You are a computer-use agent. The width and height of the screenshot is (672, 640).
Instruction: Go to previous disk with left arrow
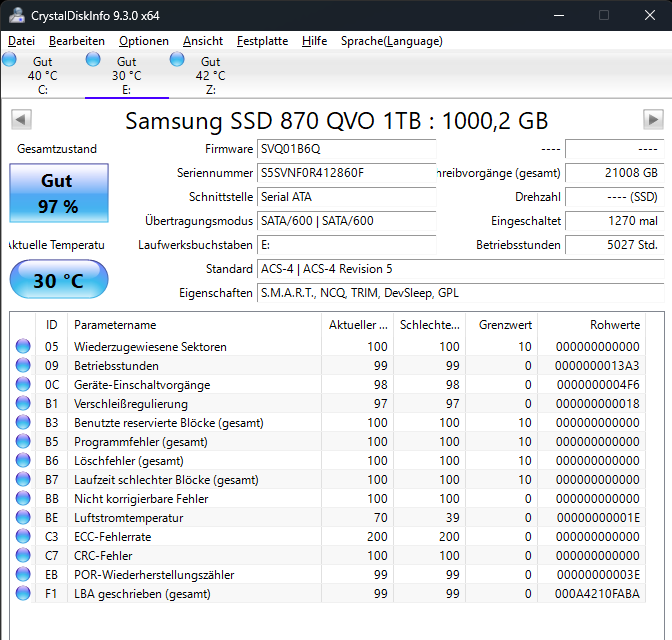tap(21, 120)
